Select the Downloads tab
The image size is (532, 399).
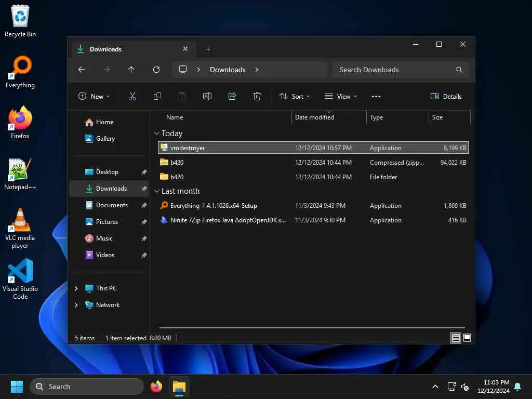pyautogui.click(x=134, y=49)
